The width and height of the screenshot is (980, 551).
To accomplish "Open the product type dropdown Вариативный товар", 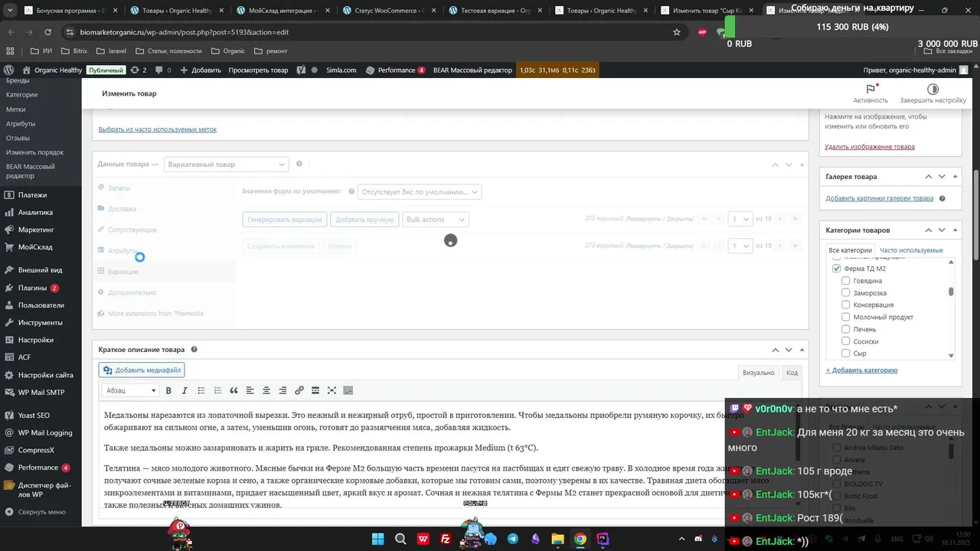I will 226,164.
